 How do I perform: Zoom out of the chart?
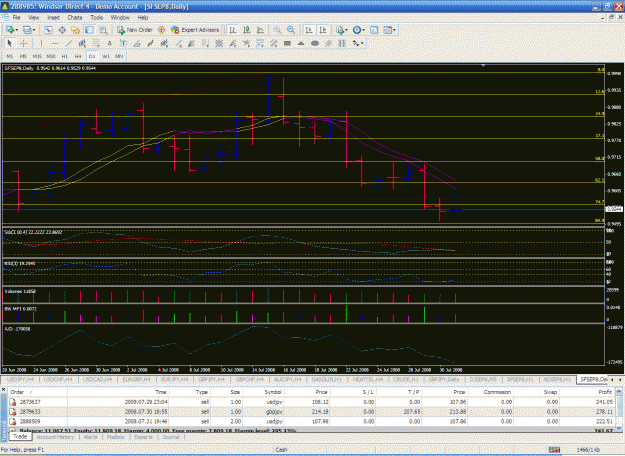[x=291, y=30]
